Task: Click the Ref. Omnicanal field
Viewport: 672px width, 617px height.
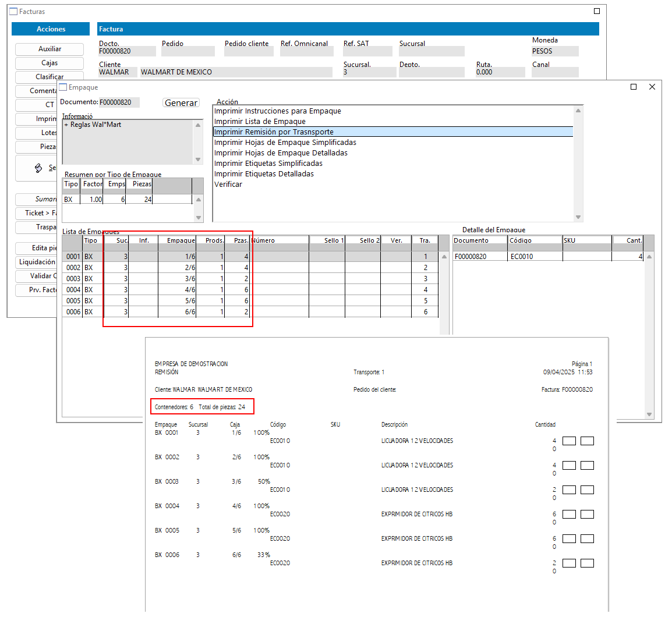Action: click(307, 51)
